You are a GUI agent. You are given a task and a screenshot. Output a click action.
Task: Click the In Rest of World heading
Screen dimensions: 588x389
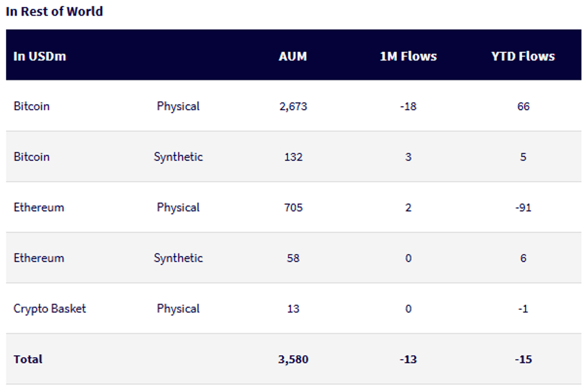54,11
